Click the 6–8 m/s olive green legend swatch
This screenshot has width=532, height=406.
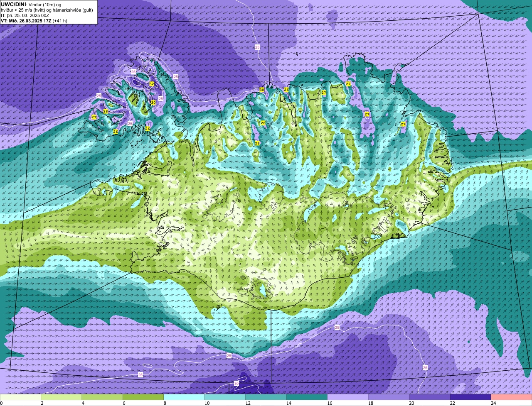click(x=143, y=397)
